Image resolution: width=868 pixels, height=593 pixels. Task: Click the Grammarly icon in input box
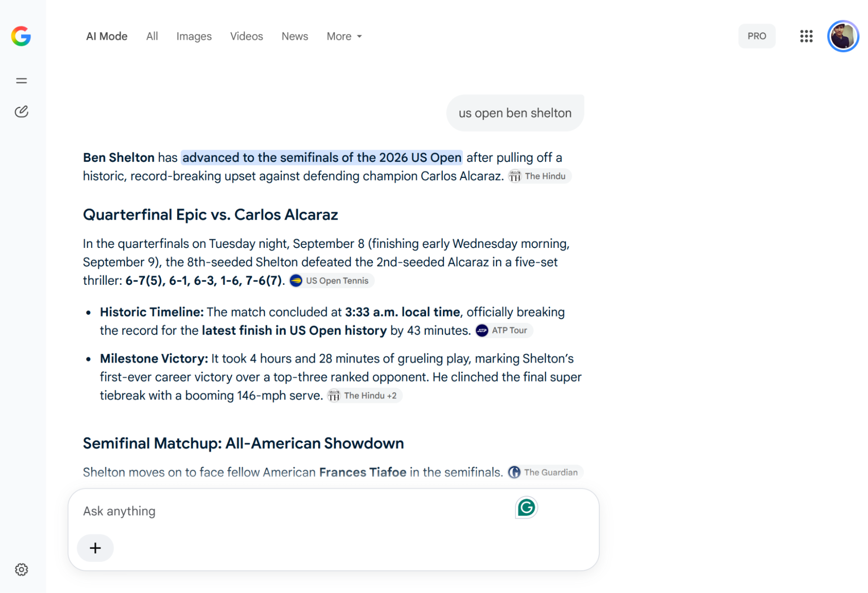(x=526, y=507)
